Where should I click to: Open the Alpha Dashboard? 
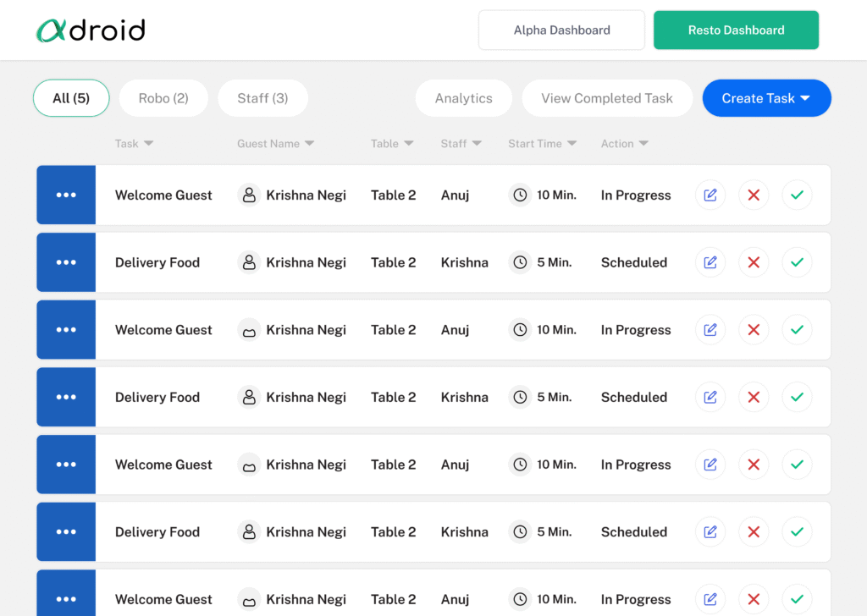[561, 30]
